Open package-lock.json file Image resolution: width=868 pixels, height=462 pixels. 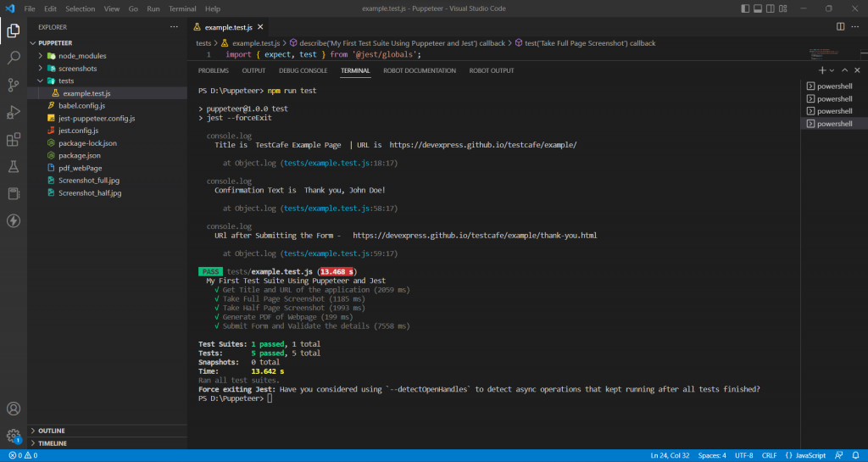(87, 143)
